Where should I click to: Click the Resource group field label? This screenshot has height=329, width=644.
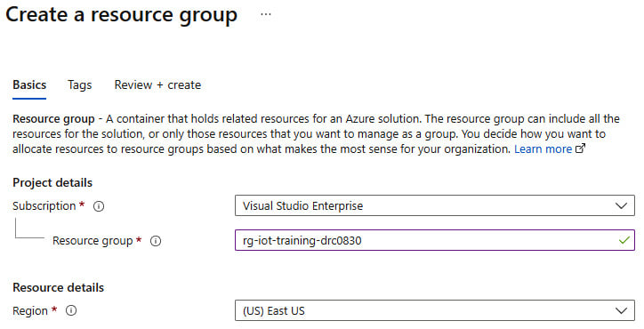coord(93,241)
